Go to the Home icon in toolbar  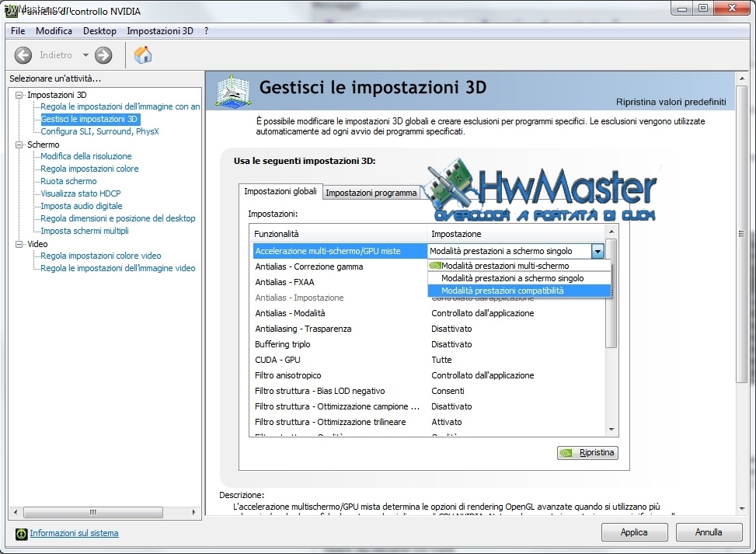pos(143,55)
